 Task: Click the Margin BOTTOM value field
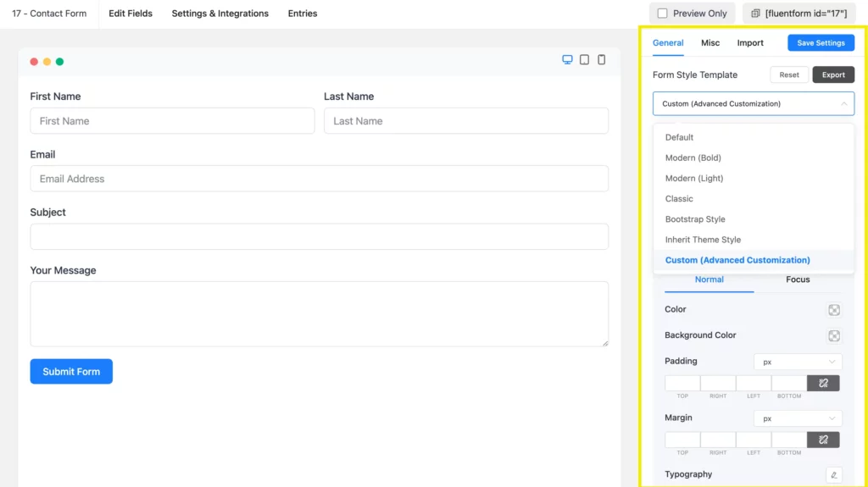click(x=789, y=440)
